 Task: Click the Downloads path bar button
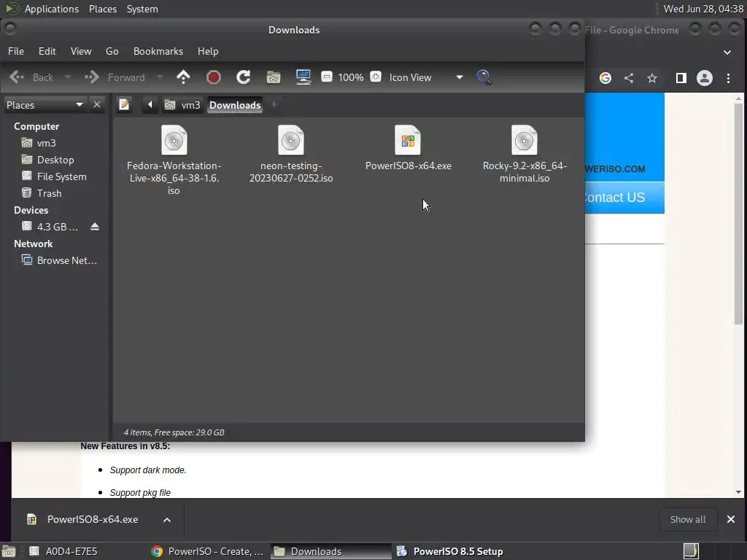click(235, 105)
